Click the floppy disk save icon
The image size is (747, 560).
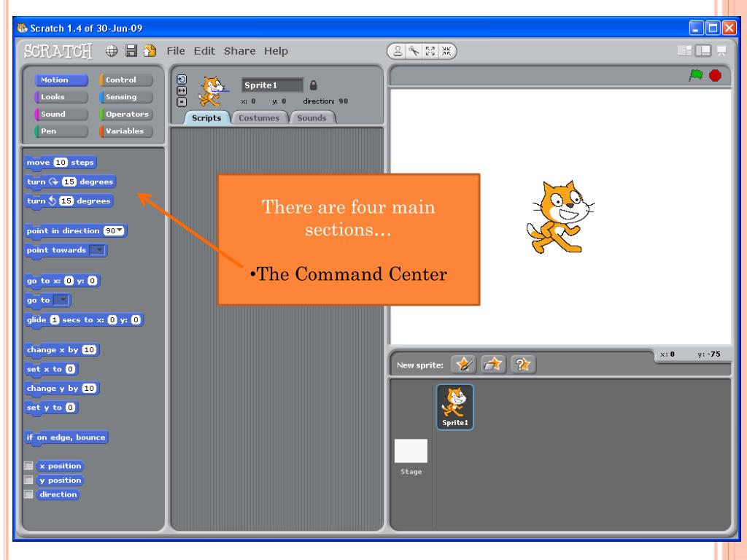click(x=131, y=51)
